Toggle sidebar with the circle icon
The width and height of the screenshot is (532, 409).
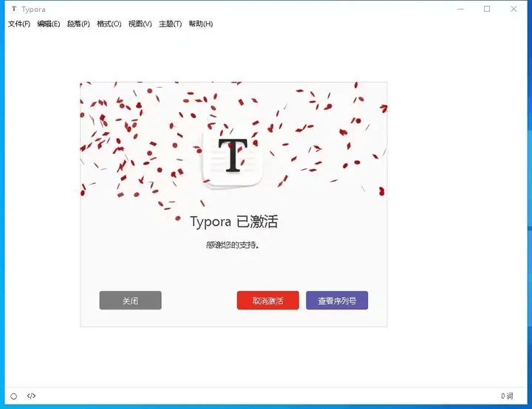click(x=13, y=396)
